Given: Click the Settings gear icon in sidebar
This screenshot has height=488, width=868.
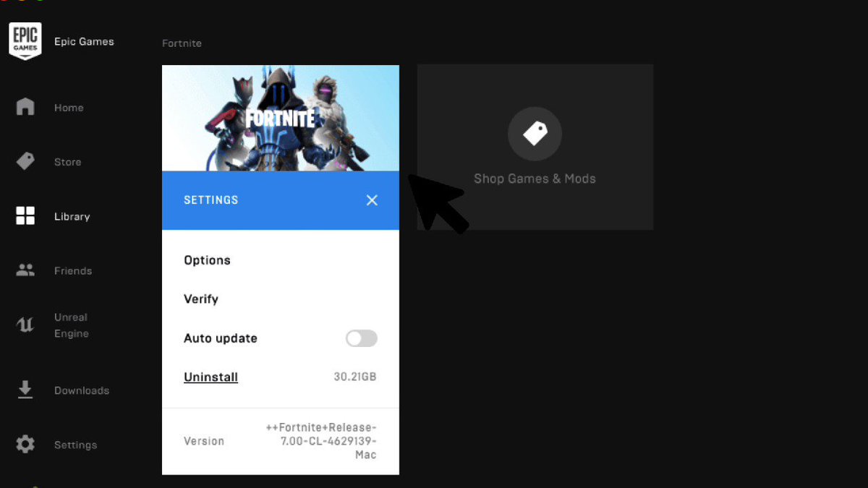Looking at the screenshot, I should click(x=25, y=445).
